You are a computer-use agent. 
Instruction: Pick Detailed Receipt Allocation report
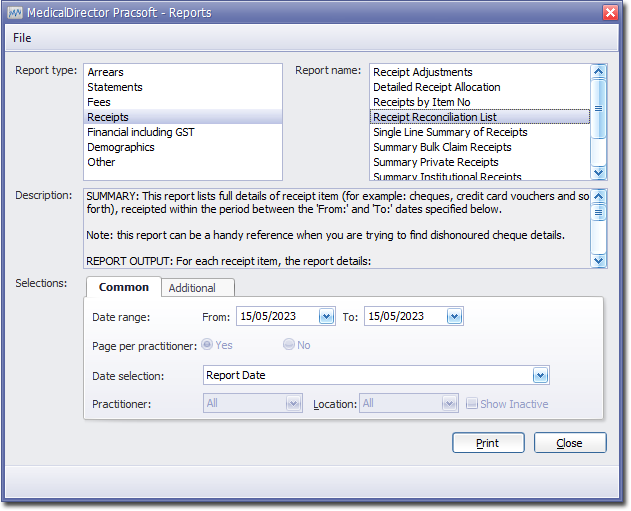coord(436,87)
